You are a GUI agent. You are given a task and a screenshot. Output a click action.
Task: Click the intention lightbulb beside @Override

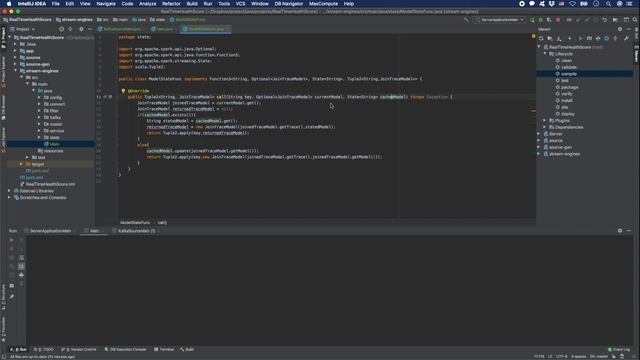tap(123, 91)
